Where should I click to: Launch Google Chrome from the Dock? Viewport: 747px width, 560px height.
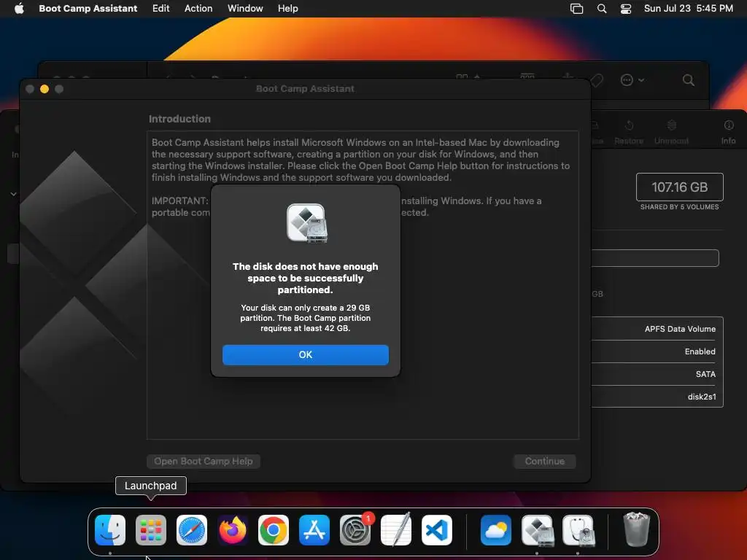[274, 530]
